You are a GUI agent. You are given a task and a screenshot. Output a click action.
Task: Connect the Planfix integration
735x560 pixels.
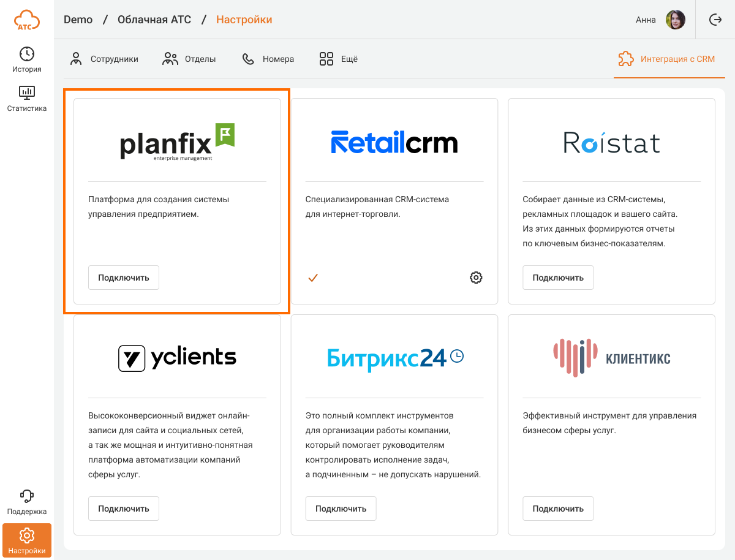124,278
